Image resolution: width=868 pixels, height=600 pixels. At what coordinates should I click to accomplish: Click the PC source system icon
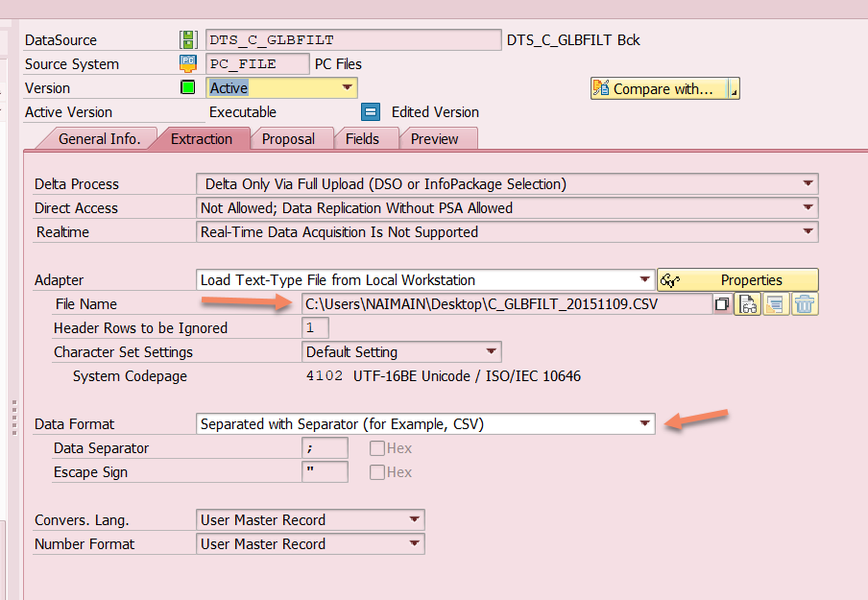click(x=188, y=64)
